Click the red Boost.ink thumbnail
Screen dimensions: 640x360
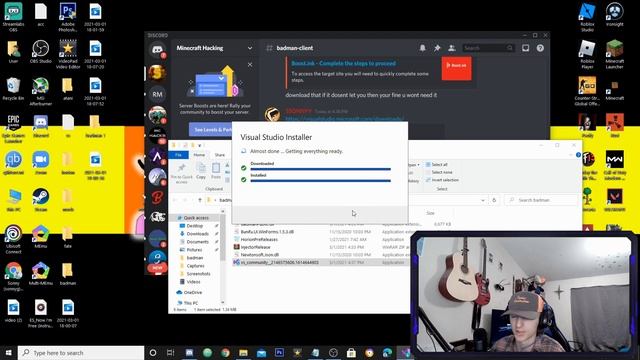tap(456, 68)
